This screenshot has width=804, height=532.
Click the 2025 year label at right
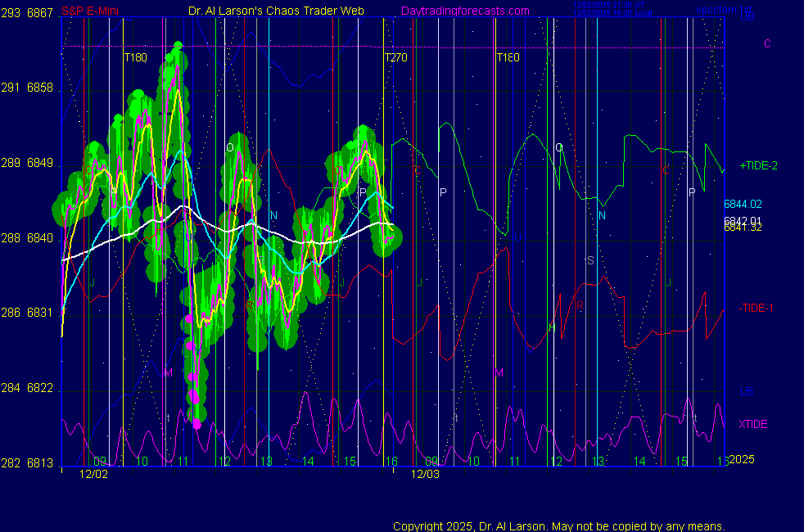744,459
